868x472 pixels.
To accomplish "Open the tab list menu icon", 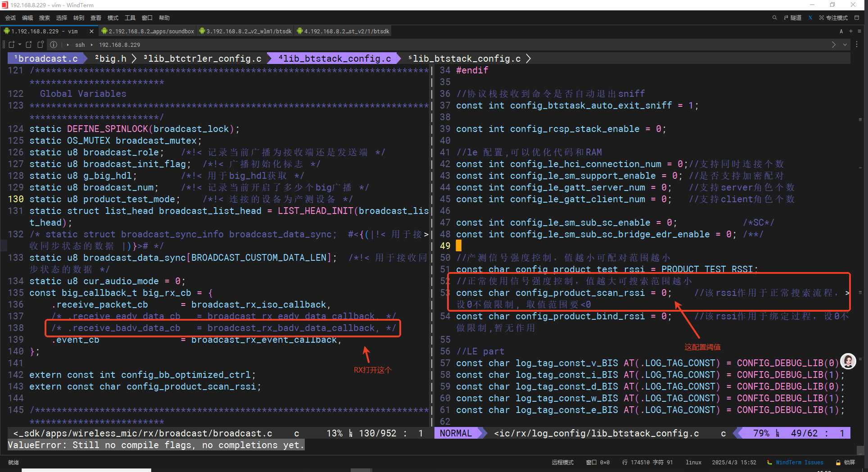I will tap(859, 31).
